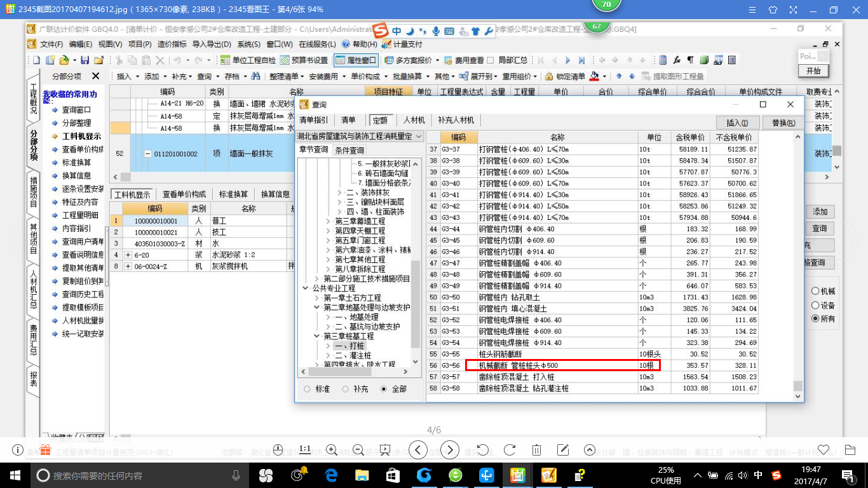Click the calculator icon in toolbar
Viewport: 868px width, 488px height.
coord(663,60)
